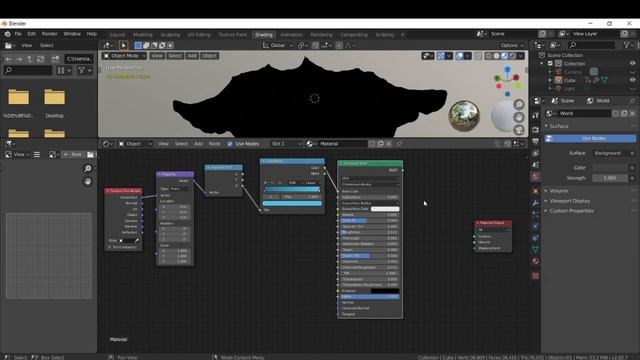Go to parent directory in file browser
The height and width of the screenshot is (360, 640).
(x=30, y=59)
